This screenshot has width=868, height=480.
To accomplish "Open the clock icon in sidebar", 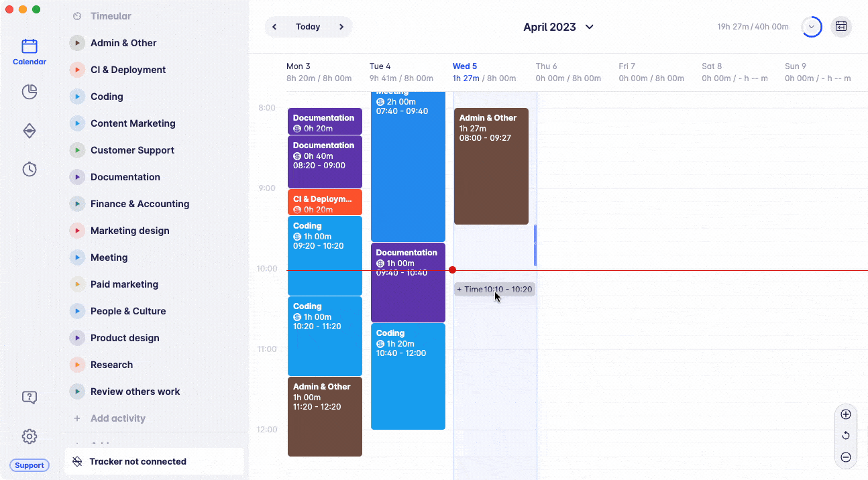I will coord(30,170).
